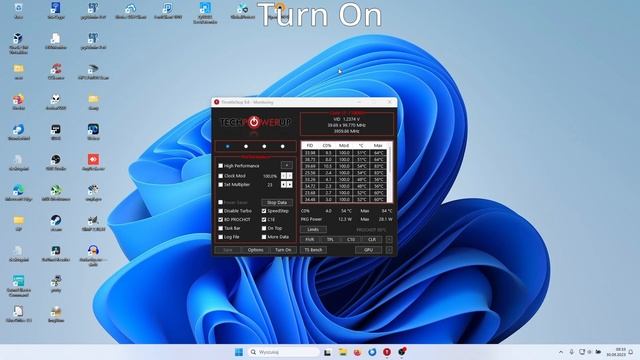Decrease the Clock Mod percentage
The width and height of the screenshot is (640, 360).
click(x=284, y=176)
